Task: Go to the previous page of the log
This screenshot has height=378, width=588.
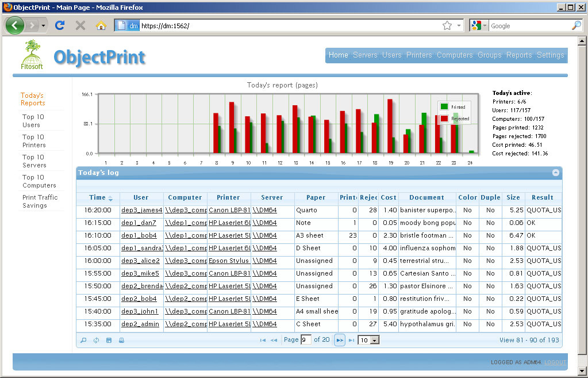Action: coord(274,340)
